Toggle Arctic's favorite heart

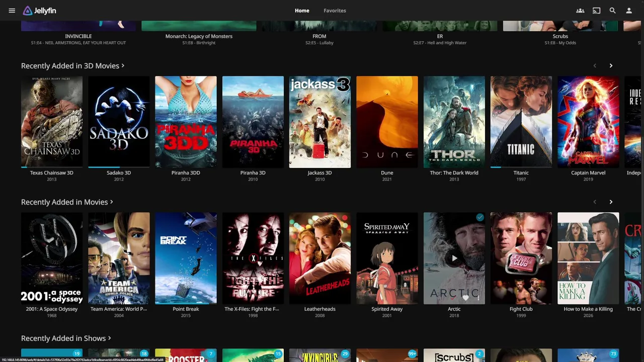click(x=466, y=297)
